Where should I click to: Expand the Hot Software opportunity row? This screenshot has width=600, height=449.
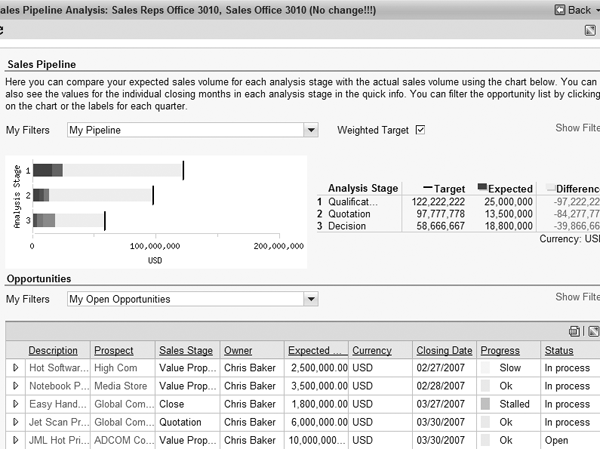coord(15,368)
